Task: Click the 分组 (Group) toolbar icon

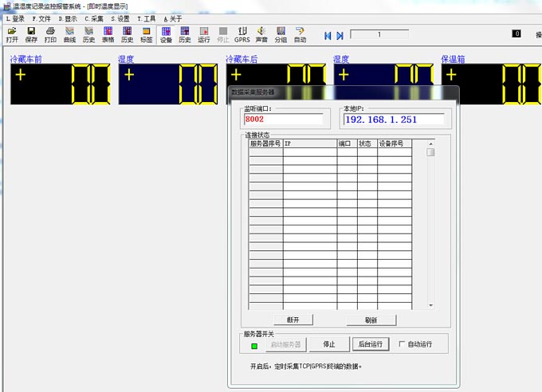Action: pos(281,35)
